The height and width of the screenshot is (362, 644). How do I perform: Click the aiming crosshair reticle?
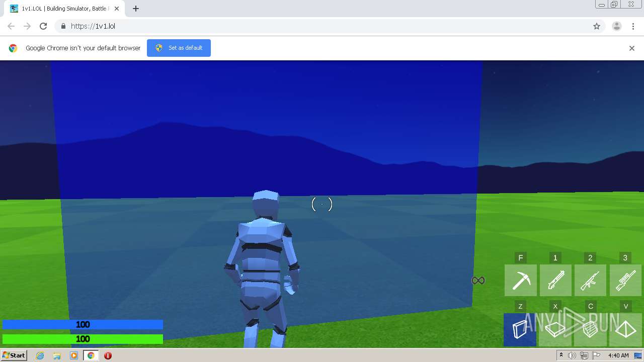tap(322, 204)
